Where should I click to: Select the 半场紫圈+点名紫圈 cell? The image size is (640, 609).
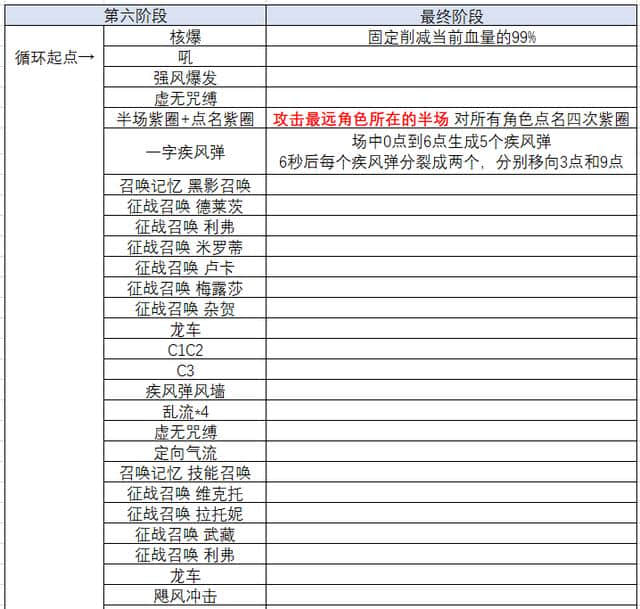coord(185,118)
